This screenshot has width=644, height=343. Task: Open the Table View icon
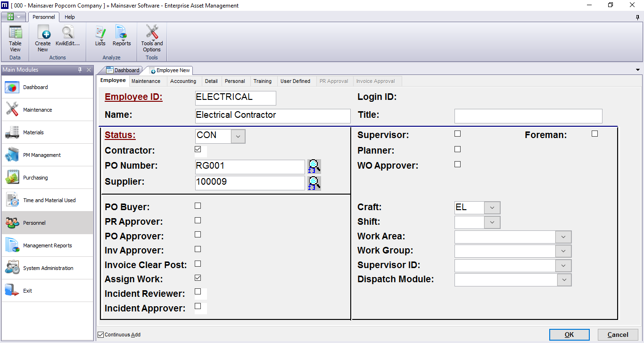tap(15, 38)
